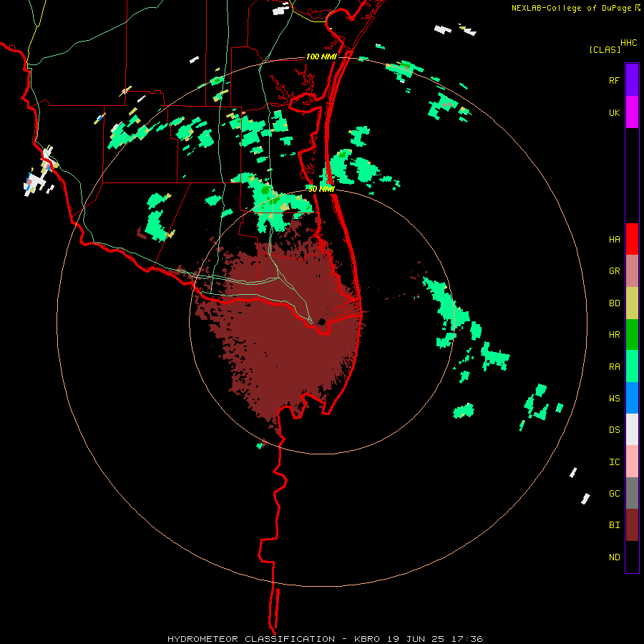
Task: Click the WS blue legend swatch
Action: click(x=632, y=398)
